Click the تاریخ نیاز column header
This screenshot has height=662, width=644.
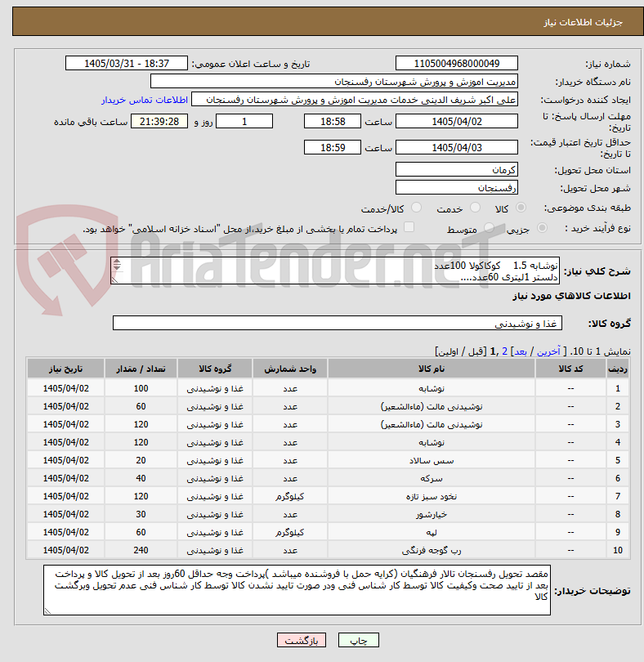click(65, 369)
